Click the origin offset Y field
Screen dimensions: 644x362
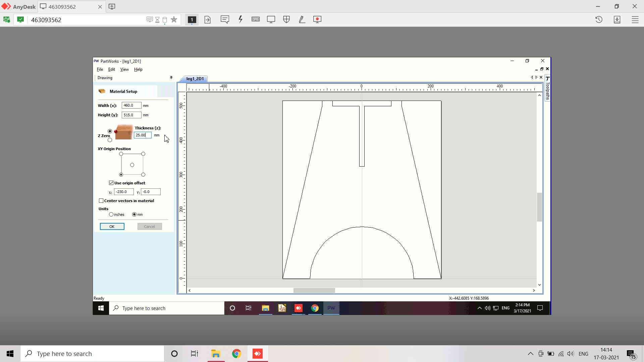(x=151, y=192)
